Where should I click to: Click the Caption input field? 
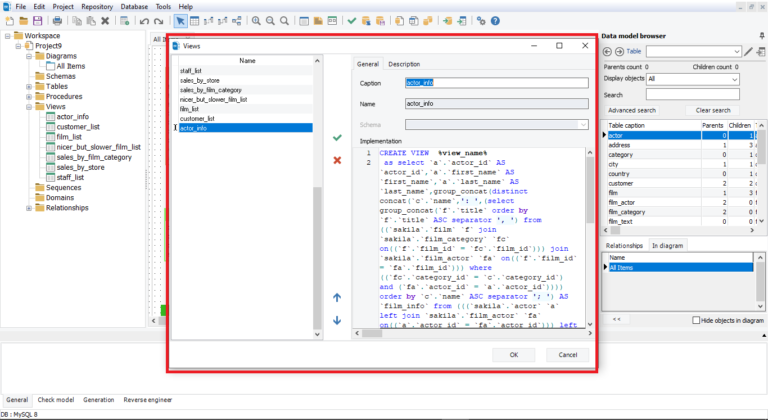pyautogui.click(x=496, y=83)
